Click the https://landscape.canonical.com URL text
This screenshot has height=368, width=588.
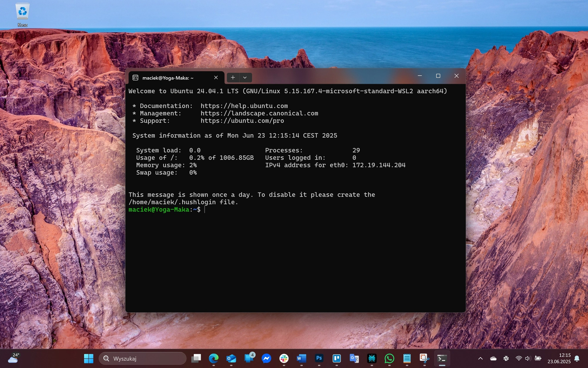pos(259,113)
